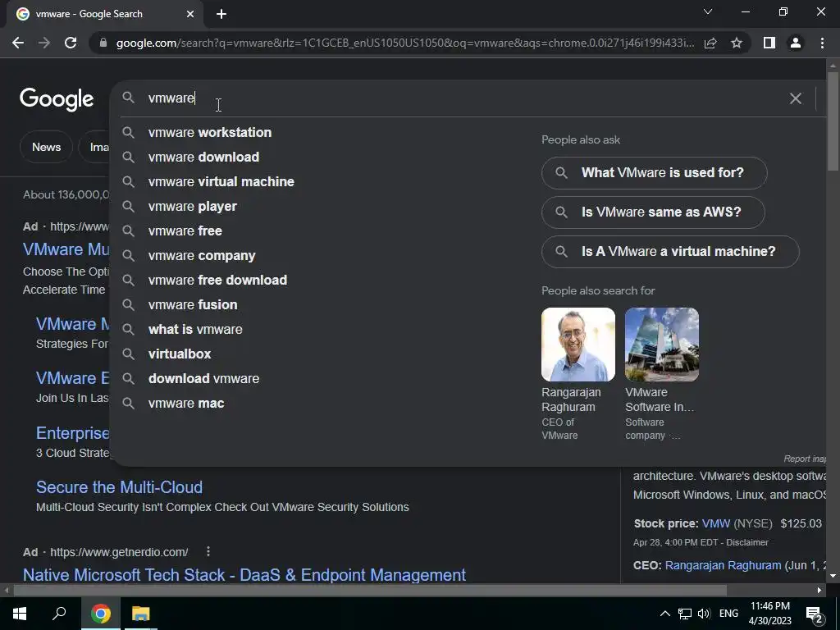The image size is (840, 630).
Task: Open Secure the Multi-Cloud link
Action: [x=119, y=487]
